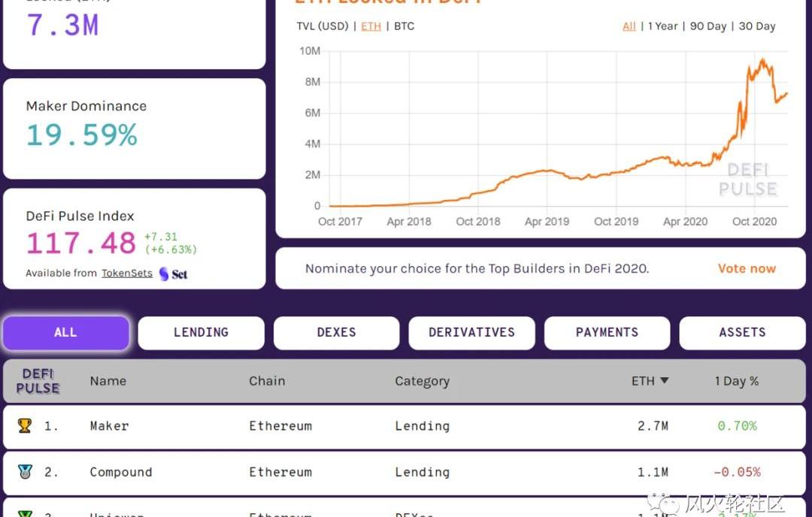Click the gold trophy icon beside Maker
This screenshot has width=812, height=517.
point(25,425)
